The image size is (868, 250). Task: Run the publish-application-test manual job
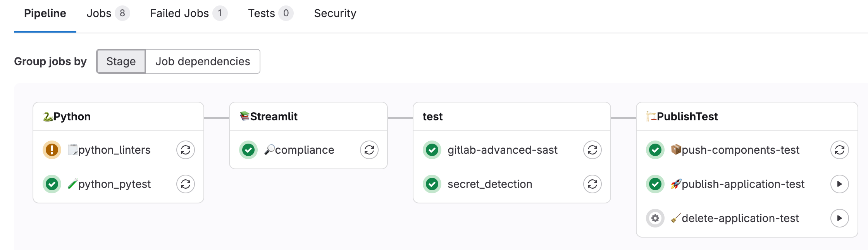840,184
